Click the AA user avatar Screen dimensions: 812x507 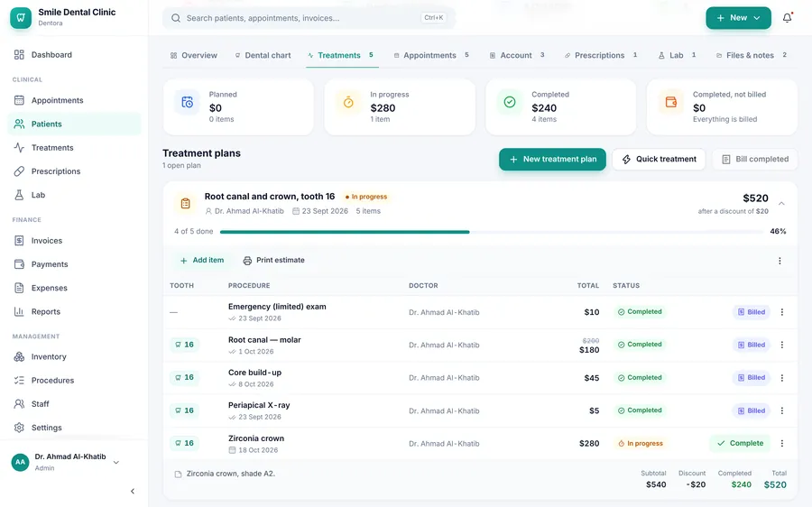[20, 462]
